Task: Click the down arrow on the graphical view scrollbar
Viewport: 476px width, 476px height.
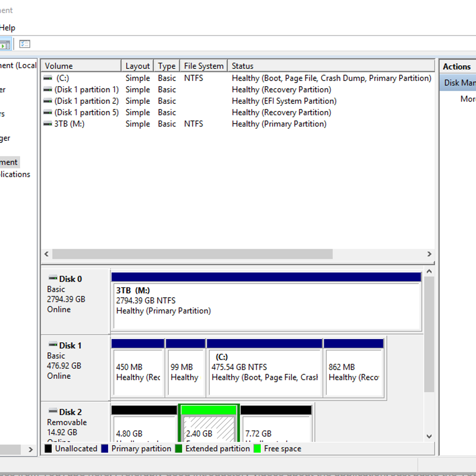Action: click(429, 436)
